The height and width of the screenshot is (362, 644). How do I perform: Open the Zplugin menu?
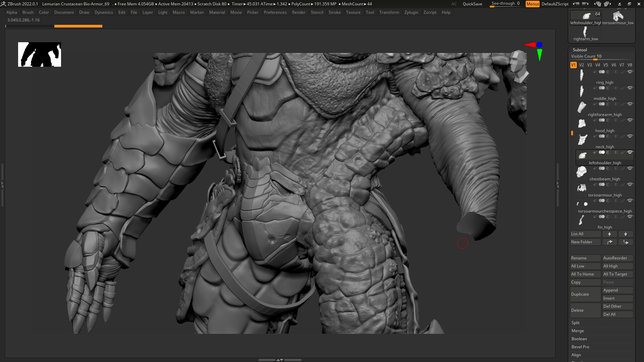(411, 12)
